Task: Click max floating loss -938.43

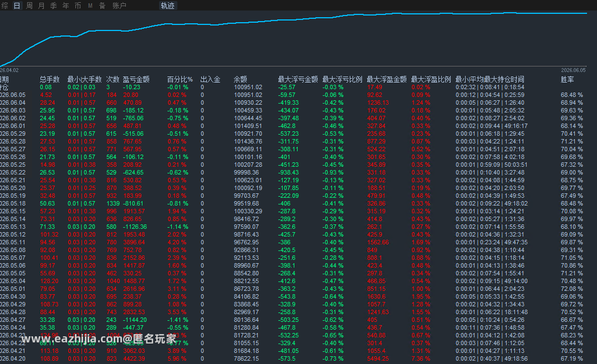Action: pyautogui.click(x=288, y=173)
